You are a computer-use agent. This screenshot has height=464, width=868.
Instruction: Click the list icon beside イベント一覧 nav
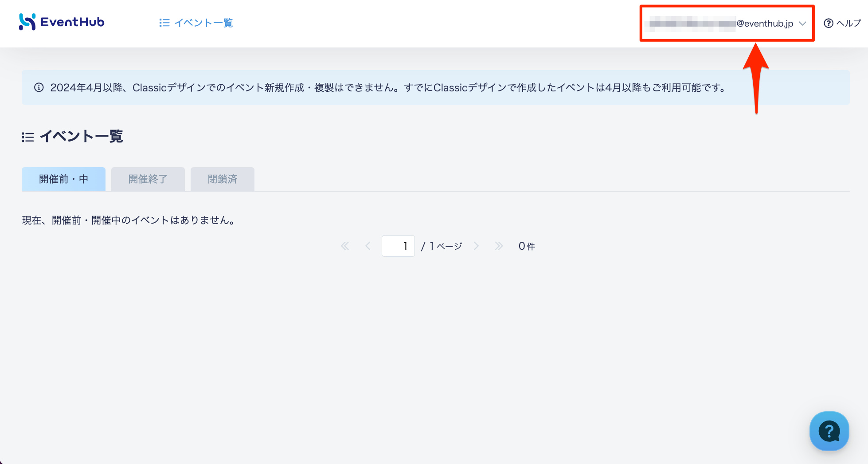pos(164,23)
